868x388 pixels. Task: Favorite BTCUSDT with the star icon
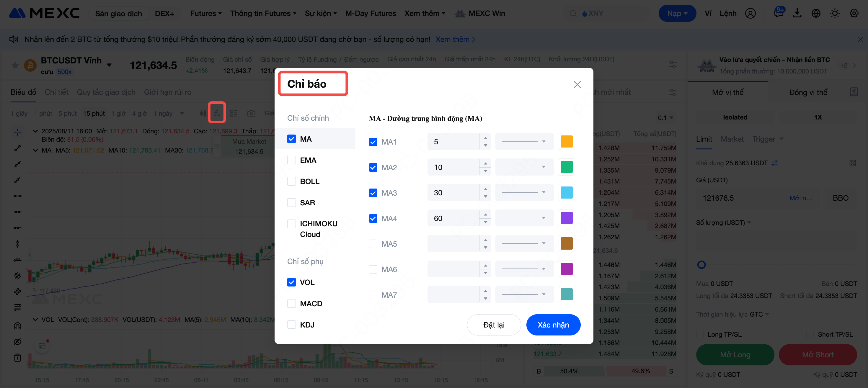point(15,65)
